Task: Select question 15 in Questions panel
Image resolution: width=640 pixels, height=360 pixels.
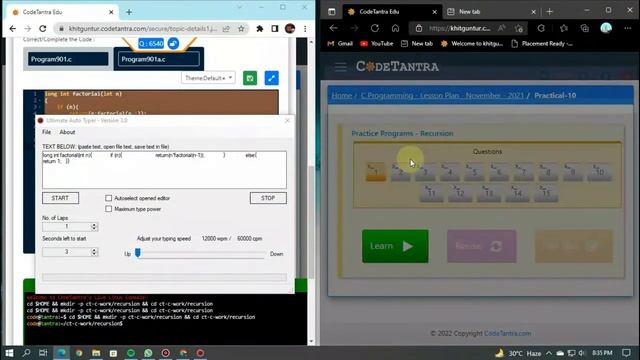Action: click(546, 193)
